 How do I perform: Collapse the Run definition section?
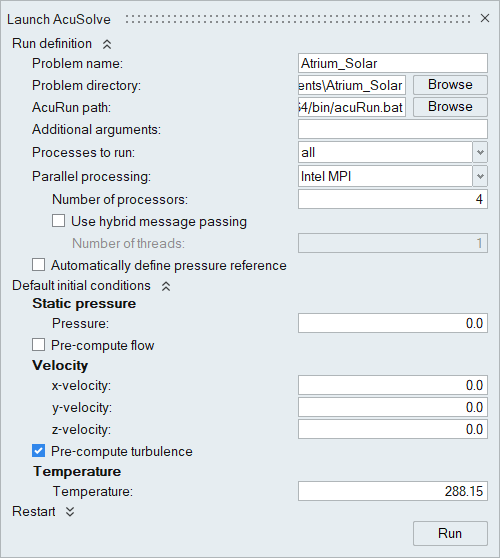coord(107,44)
